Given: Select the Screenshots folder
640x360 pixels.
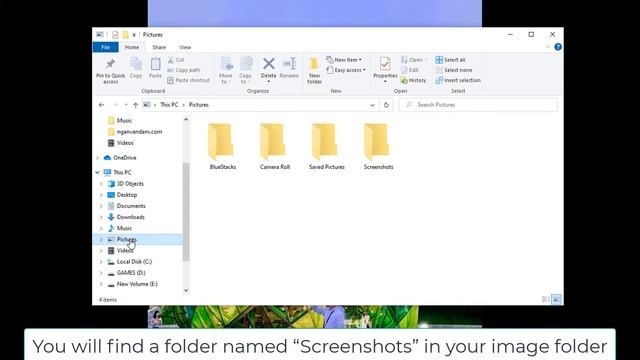Looking at the screenshot, I should 378,147.
